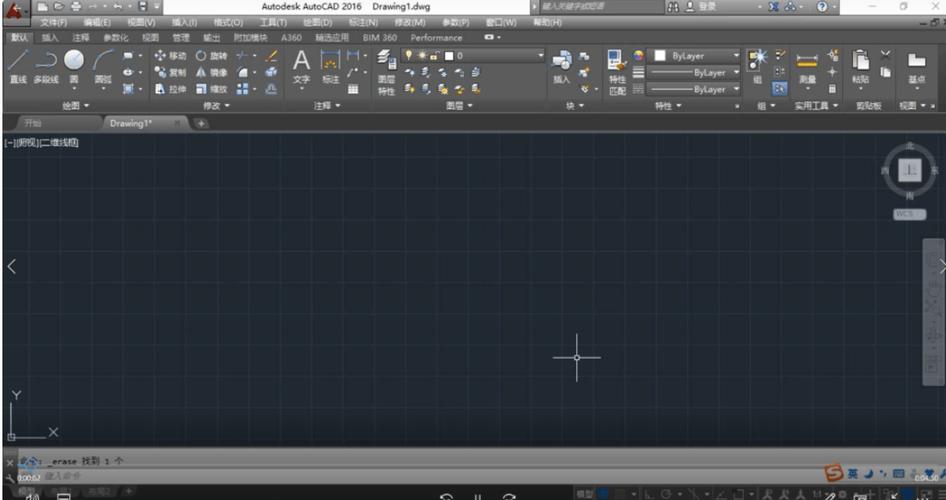946x500 pixels.
Task: Click the object color swatch in layer row
Action: (x=449, y=55)
